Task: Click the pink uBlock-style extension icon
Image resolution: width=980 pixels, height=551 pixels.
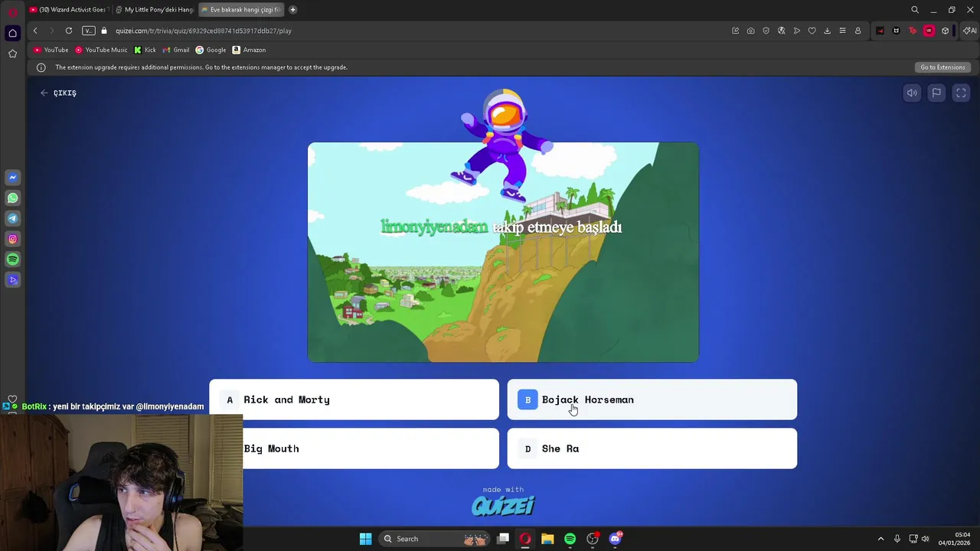Action: click(x=929, y=31)
